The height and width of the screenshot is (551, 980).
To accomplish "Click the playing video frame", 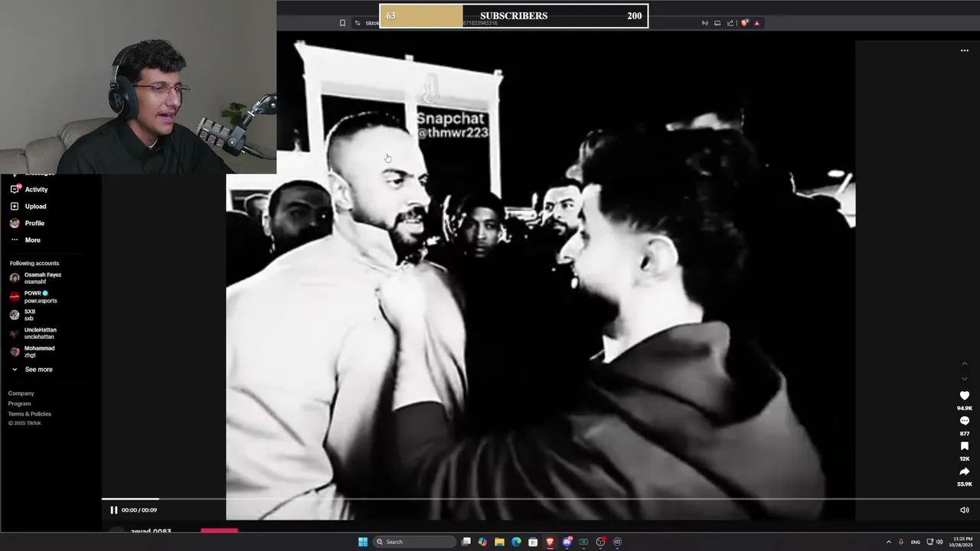I will click(x=541, y=279).
